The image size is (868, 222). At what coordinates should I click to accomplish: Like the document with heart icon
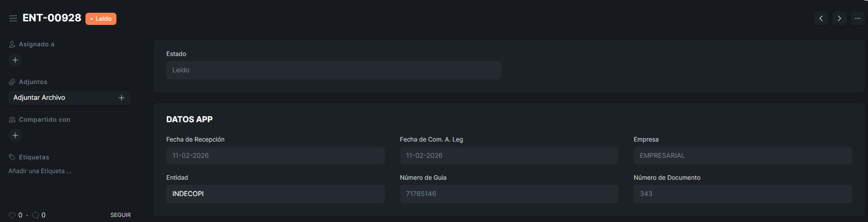[12, 215]
